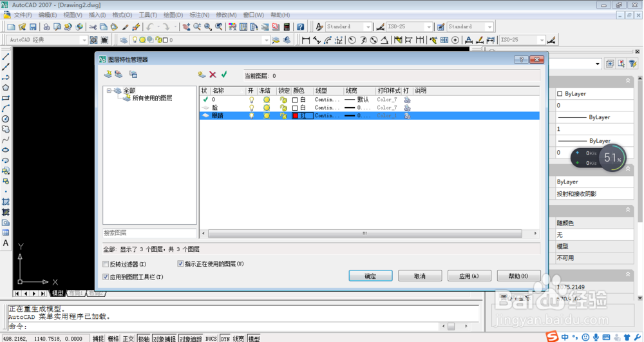Click the green check Set Current icon
Screen dimensions: 644x342
click(224, 74)
